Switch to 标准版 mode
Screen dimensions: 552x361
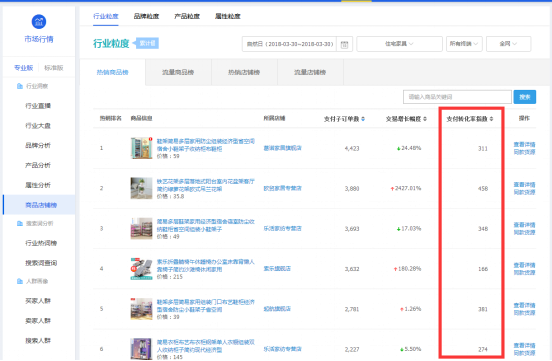coord(54,68)
